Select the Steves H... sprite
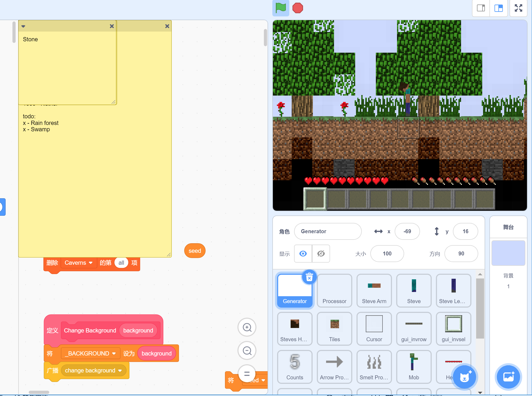532x396 pixels. [x=295, y=329]
